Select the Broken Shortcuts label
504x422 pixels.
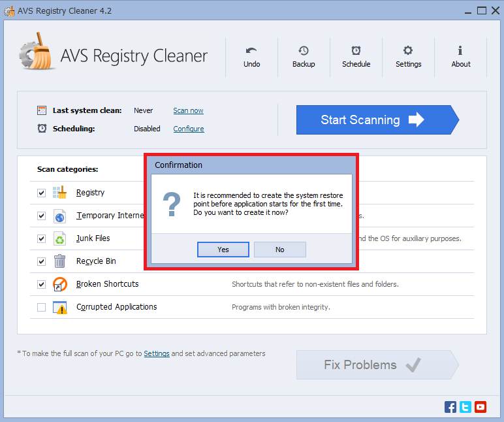click(x=107, y=284)
